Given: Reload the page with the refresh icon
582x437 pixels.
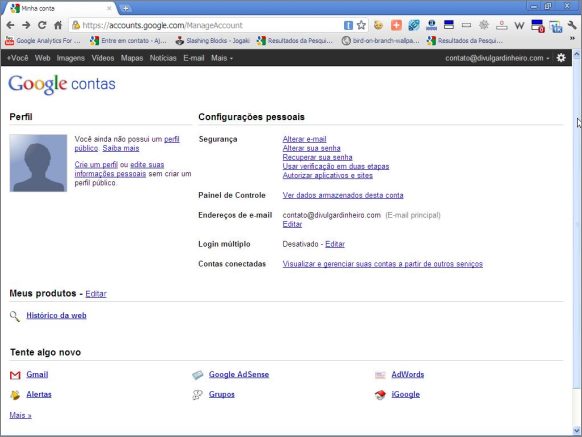Looking at the screenshot, I should pos(42,25).
